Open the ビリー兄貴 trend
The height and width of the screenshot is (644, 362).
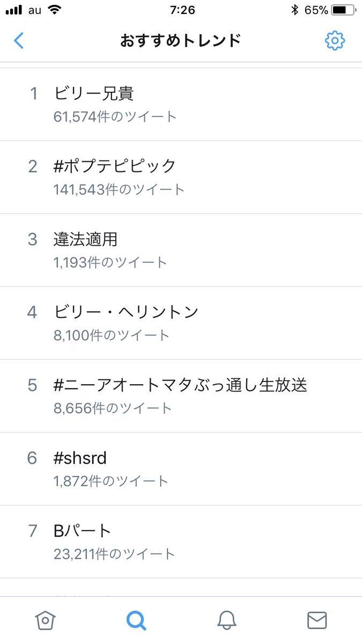point(94,93)
